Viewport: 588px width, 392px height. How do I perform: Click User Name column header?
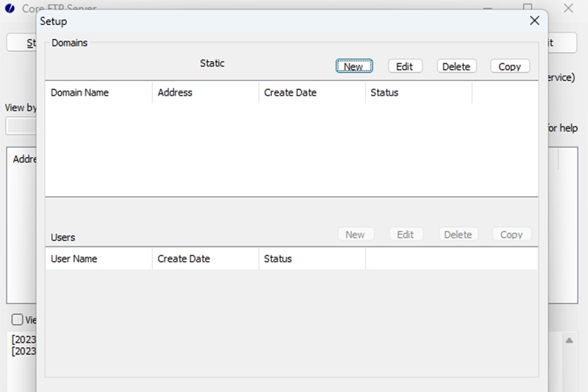pos(98,259)
